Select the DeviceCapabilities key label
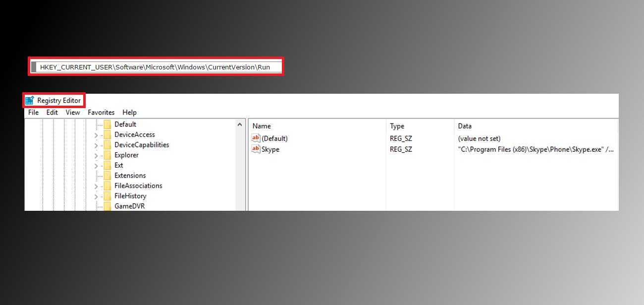 142,145
